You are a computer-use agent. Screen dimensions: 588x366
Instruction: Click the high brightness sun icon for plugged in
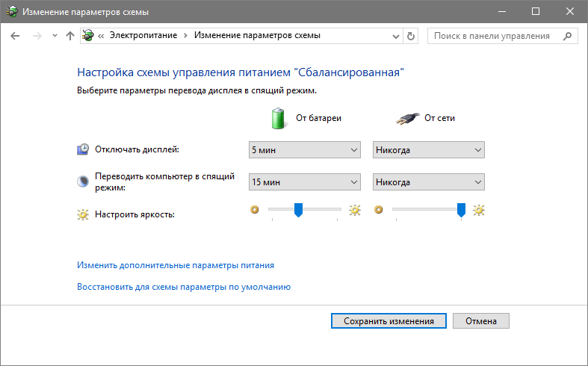(478, 210)
